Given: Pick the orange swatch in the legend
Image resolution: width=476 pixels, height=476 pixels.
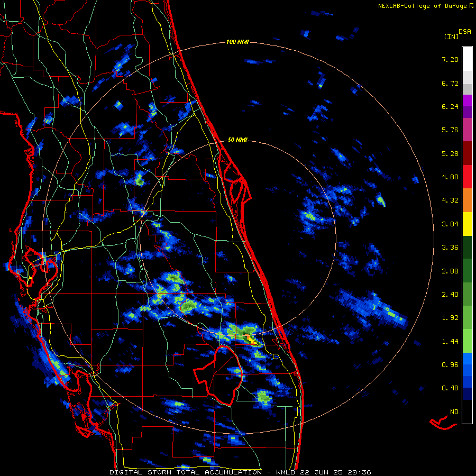Looking at the screenshot, I should (467, 200).
